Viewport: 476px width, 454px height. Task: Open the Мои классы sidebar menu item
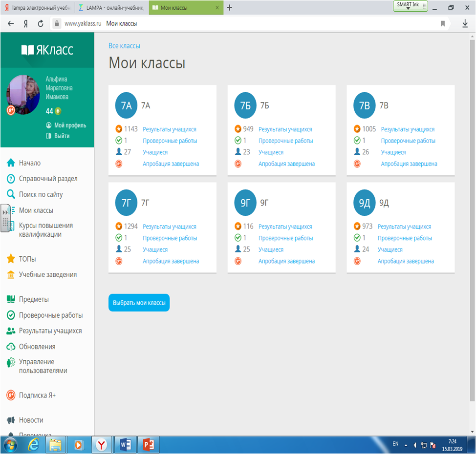(36, 210)
